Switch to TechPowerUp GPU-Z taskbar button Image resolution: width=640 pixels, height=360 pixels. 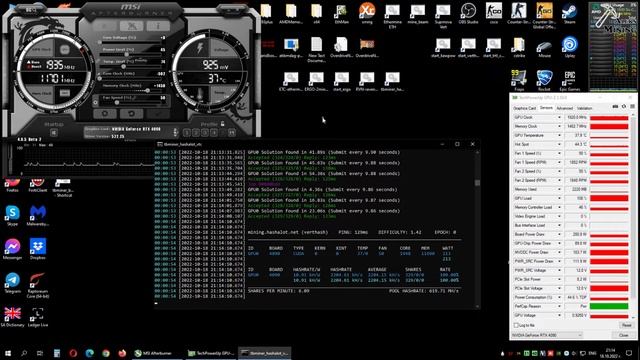[211, 353]
